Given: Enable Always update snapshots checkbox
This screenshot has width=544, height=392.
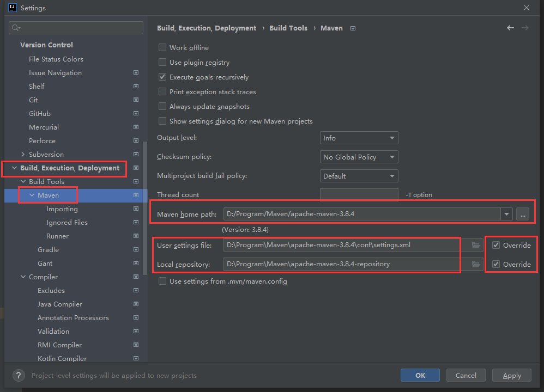Looking at the screenshot, I should coord(162,106).
